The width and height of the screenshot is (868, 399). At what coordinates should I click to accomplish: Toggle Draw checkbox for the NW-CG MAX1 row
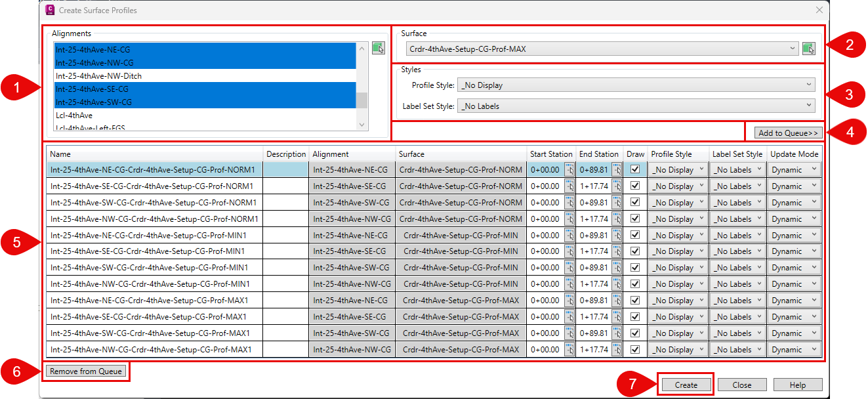(634, 350)
